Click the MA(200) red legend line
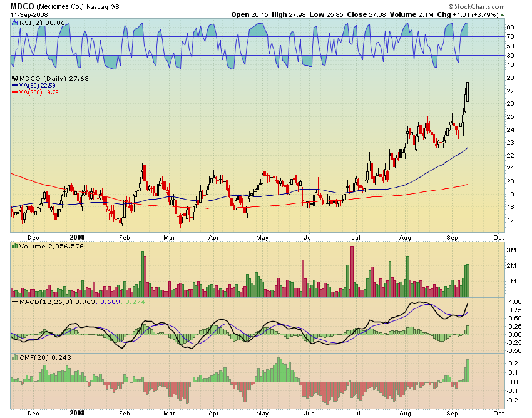The height and width of the screenshot is (418, 532). click(x=14, y=92)
